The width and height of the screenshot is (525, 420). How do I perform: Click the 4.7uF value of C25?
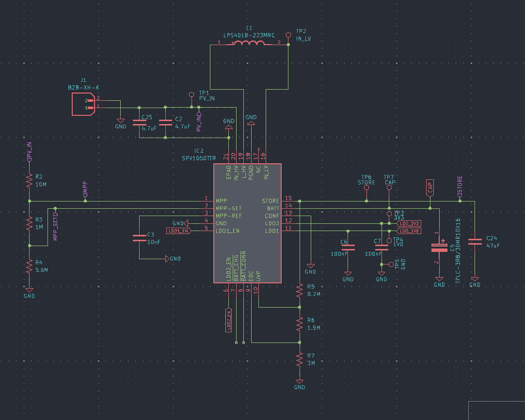[x=149, y=128]
